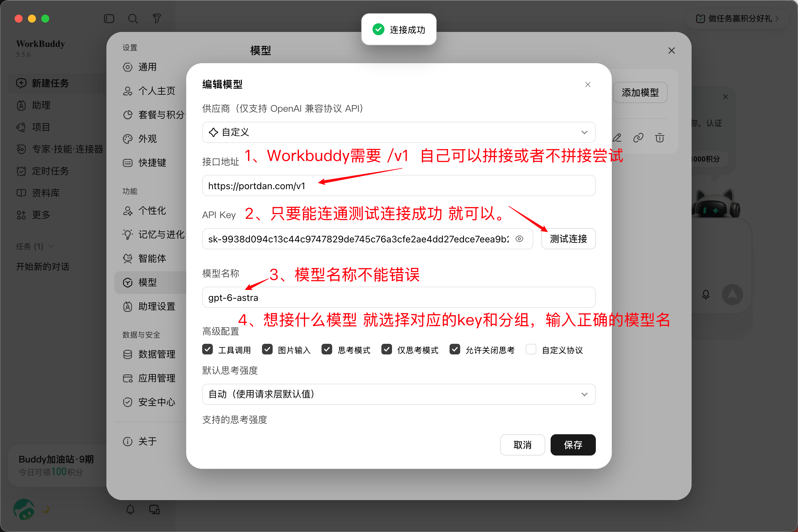Uncheck the 图片输入 checkbox

(267, 349)
